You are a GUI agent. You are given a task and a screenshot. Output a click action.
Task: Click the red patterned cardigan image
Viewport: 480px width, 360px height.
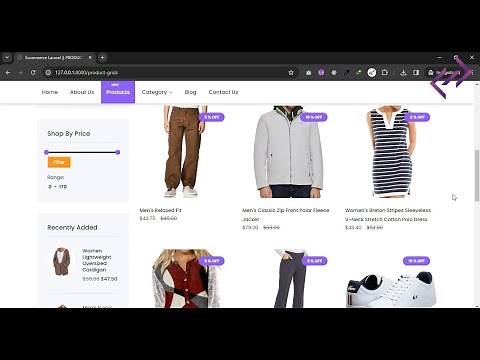click(187, 278)
